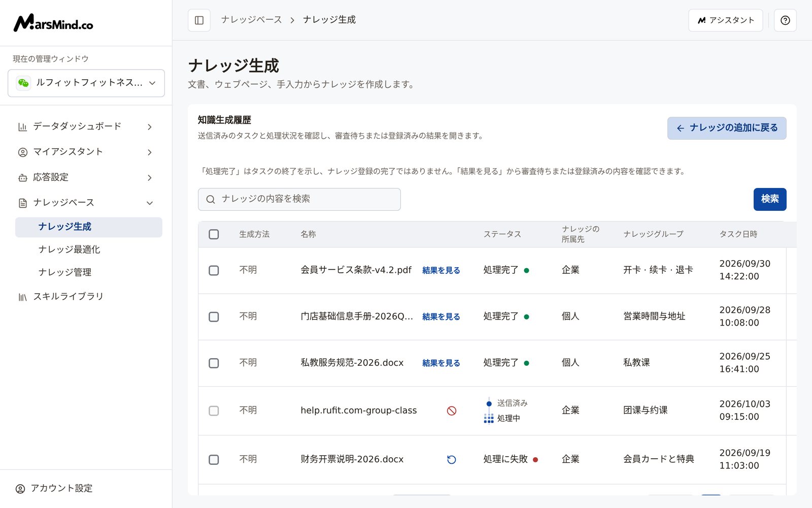Screen dimensions: 812x508
Task: Retry the 财务开票说明-2026.docx task
Action: click(451, 459)
